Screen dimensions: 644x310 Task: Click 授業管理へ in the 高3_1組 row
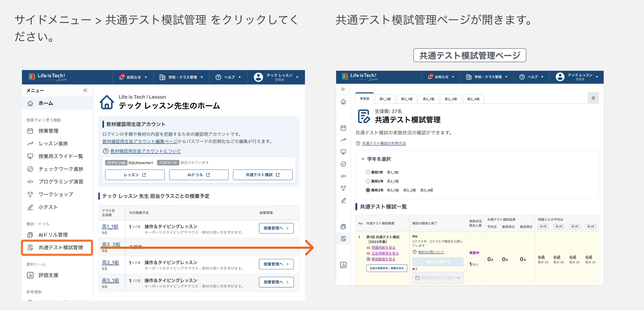[x=276, y=282]
